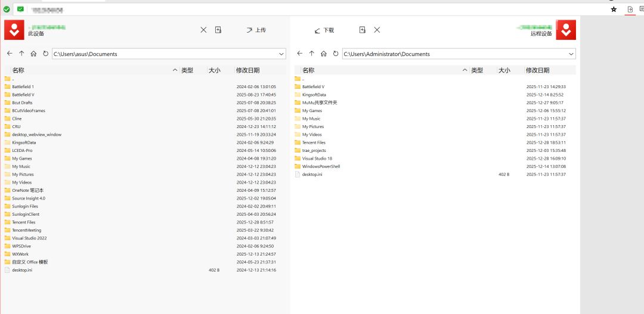Create new folder in remote device panel
644x314 pixels.
pos(363,30)
